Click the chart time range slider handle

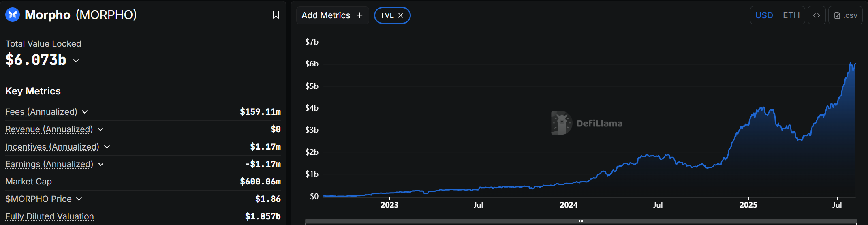click(x=581, y=221)
